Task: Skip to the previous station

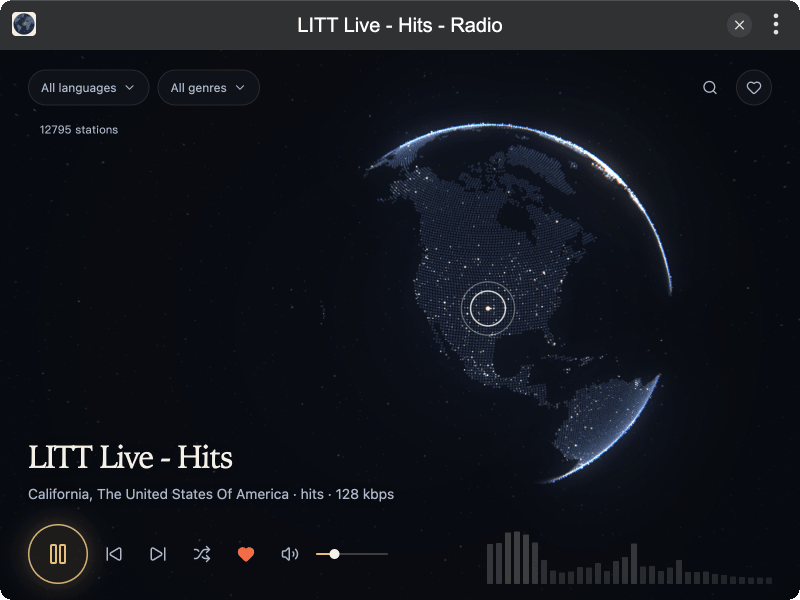Action: click(x=114, y=554)
